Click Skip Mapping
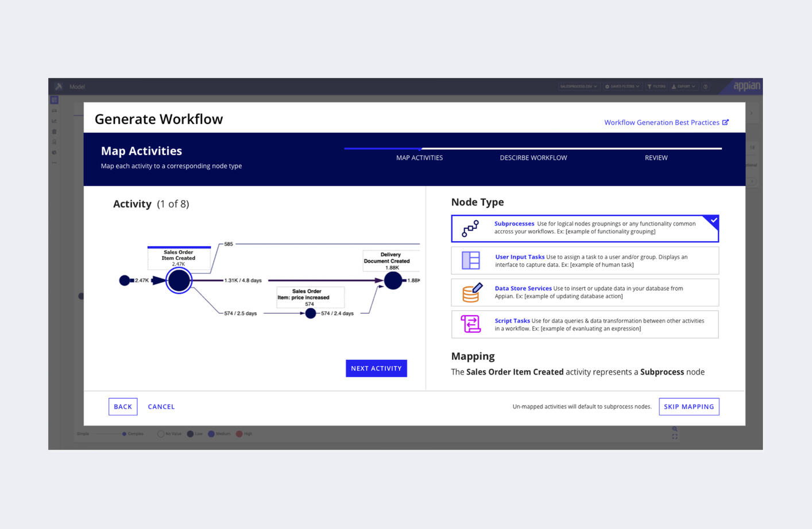 pyautogui.click(x=689, y=406)
